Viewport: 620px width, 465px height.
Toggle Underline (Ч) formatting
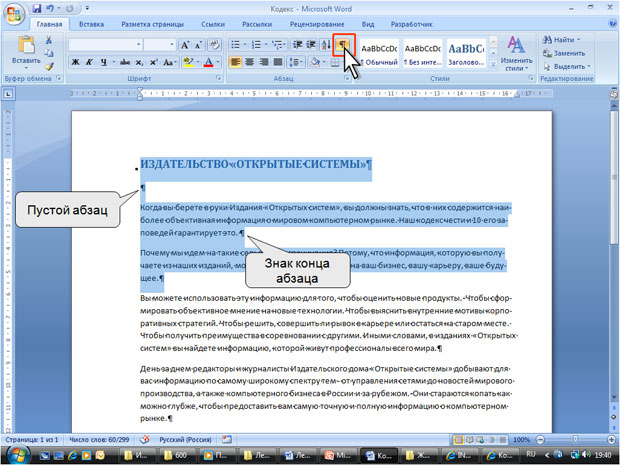[103, 62]
